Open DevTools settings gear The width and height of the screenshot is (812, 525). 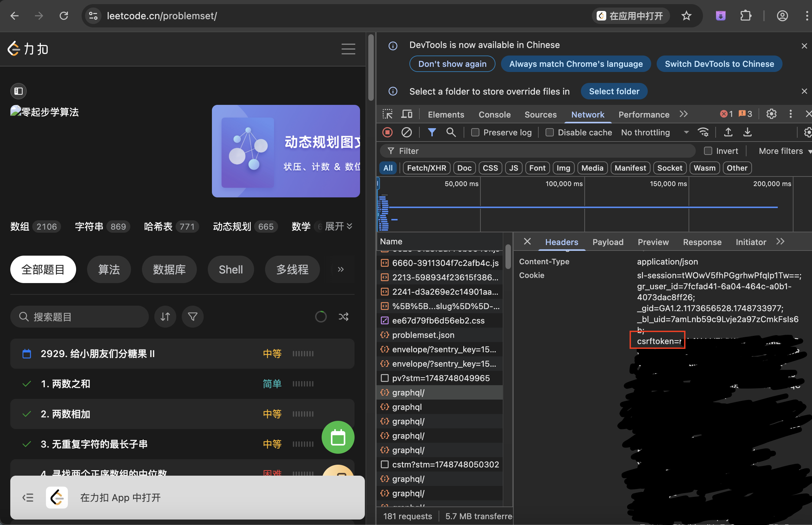(x=772, y=114)
